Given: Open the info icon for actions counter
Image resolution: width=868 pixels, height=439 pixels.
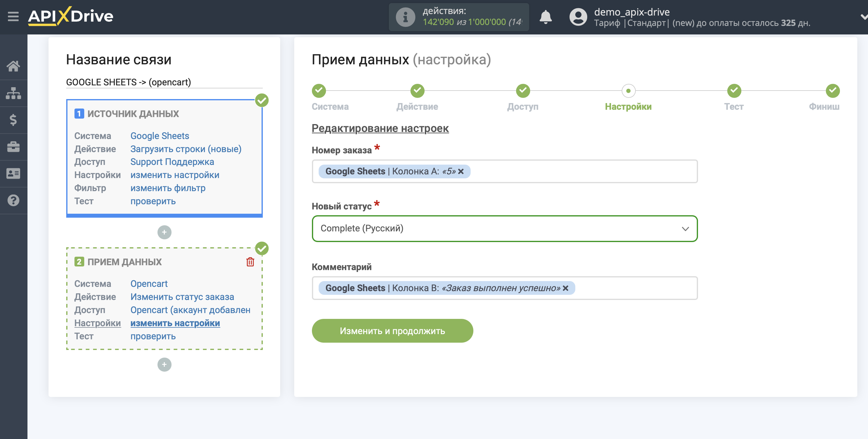Looking at the screenshot, I should [405, 17].
